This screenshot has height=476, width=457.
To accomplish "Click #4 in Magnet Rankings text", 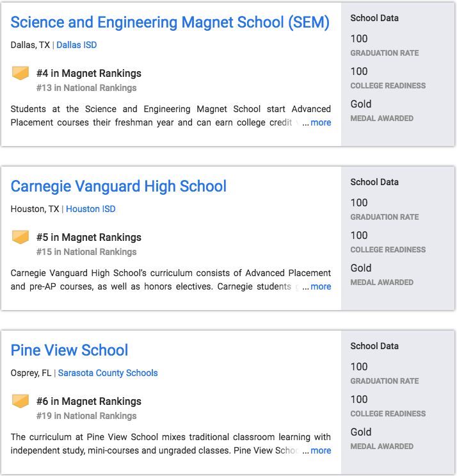I will pyautogui.click(x=89, y=73).
